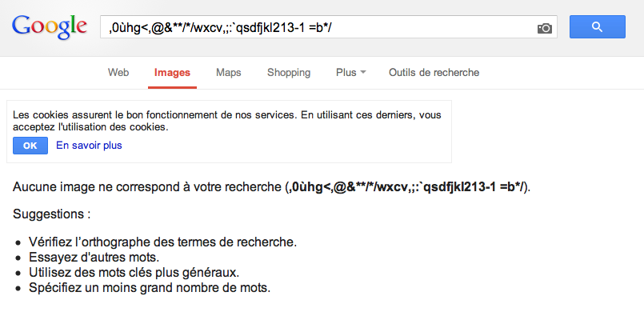This screenshot has width=644, height=320.
Task: Click the Suggestions heading
Action: pos(52,214)
